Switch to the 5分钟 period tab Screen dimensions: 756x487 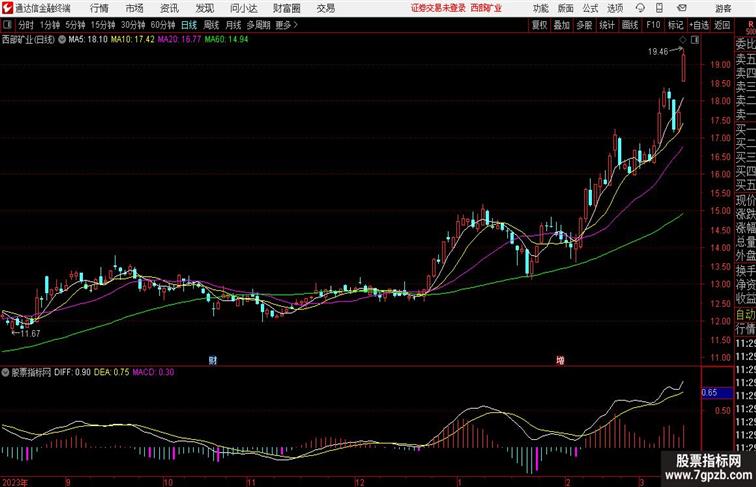coord(75,25)
